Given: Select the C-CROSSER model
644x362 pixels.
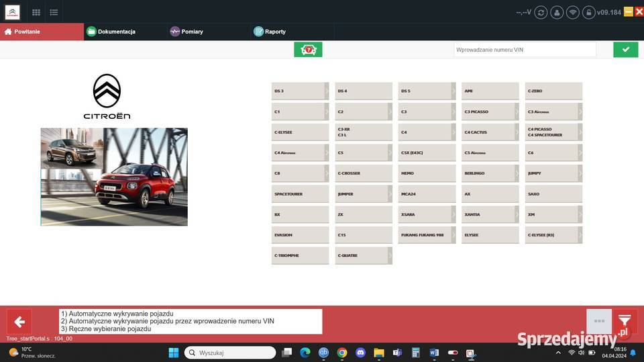Looking at the screenshot, I should coord(364,173).
